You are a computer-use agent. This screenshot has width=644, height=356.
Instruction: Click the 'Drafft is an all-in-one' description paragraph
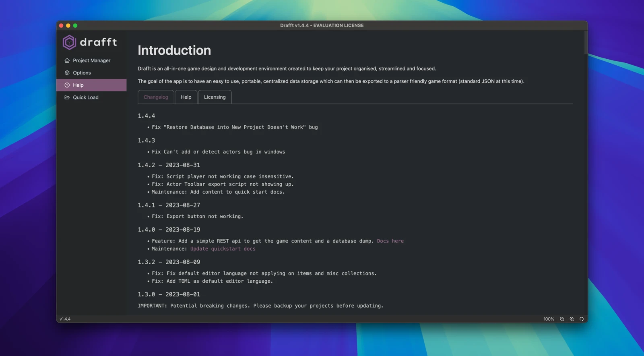click(287, 69)
